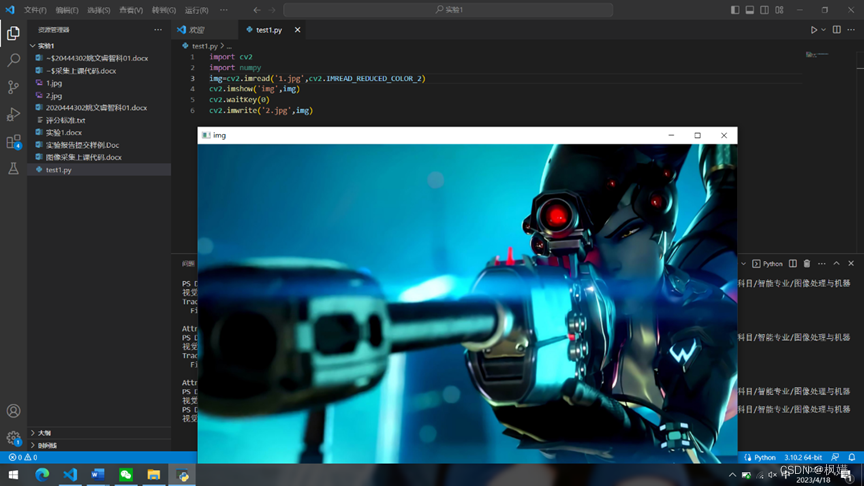This screenshot has height=486, width=864.
Task: Open the Search view in activity bar
Action: (13, 60)
